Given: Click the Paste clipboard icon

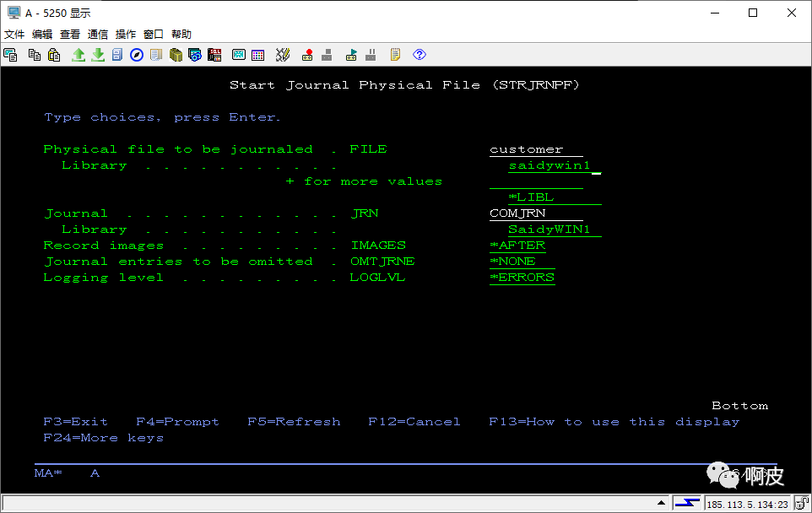Looking at the screenshot, I should coord(54,55).
